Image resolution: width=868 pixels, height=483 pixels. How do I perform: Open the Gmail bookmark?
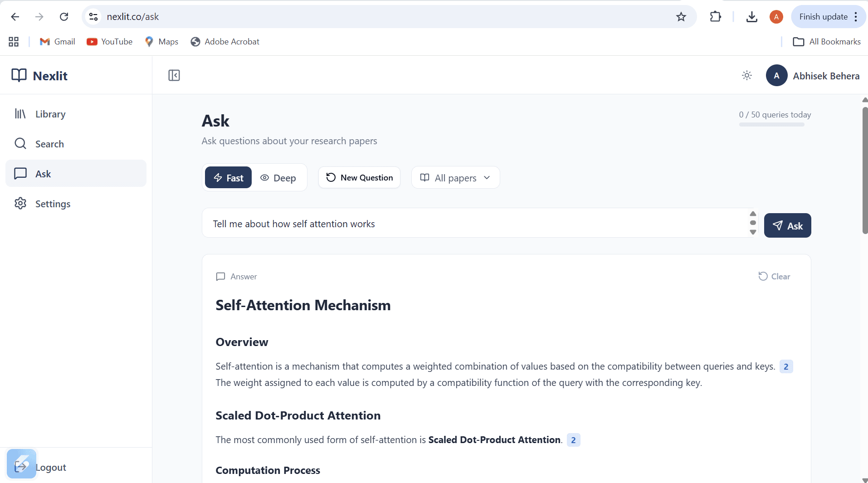click(57, 41)
